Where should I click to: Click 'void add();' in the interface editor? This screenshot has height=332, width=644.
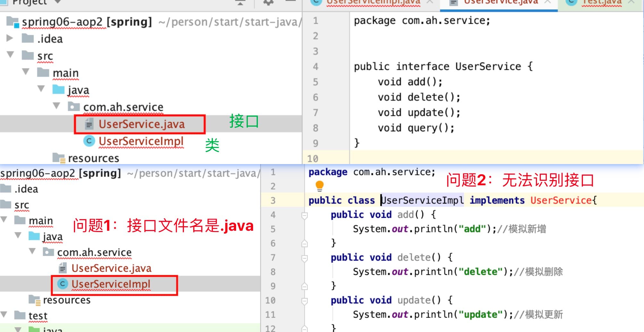tap(410, 82)
